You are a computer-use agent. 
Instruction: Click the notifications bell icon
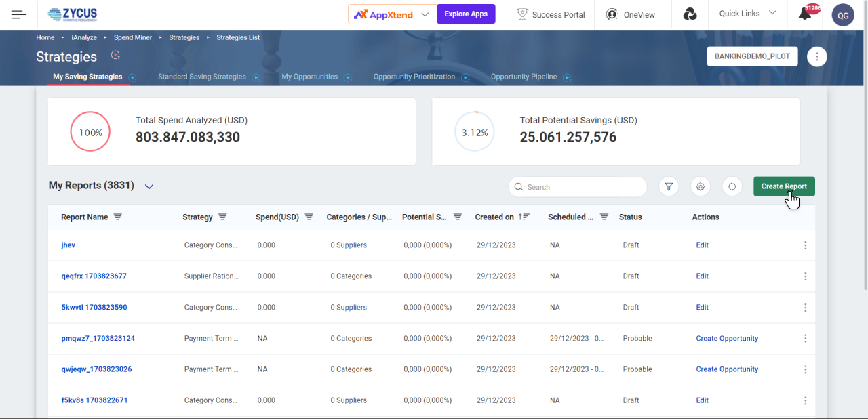click(805, 14)
